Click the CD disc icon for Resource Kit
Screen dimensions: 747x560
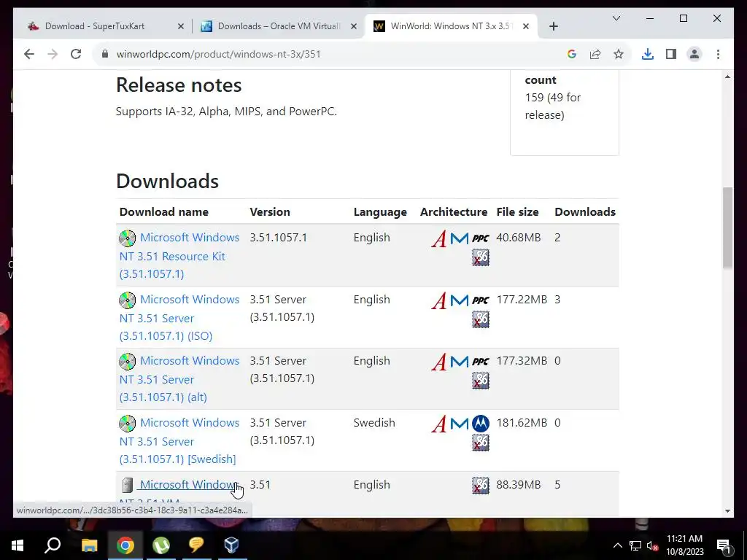coord(127,238)
